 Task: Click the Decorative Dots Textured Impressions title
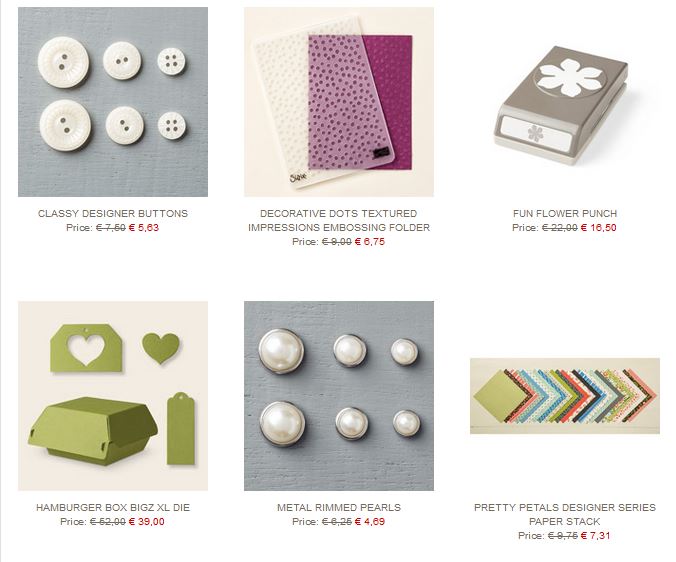pyautogui.click(x=339, y=220)
